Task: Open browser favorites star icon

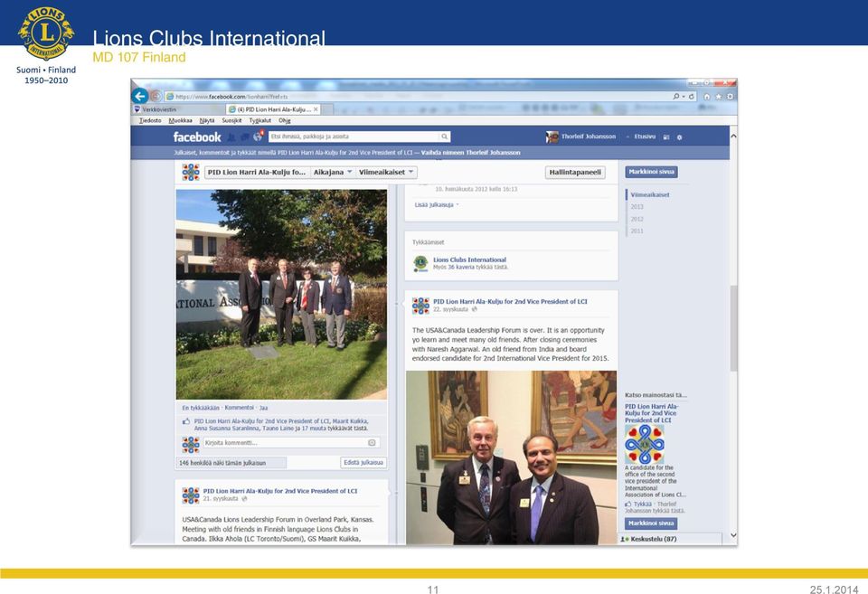Action: pos(719,97)
